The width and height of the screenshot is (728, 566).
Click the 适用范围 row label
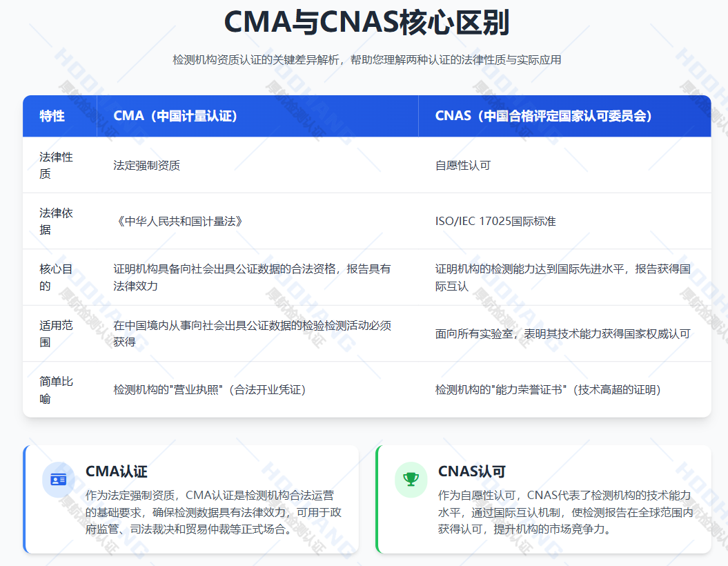point(56,333)
